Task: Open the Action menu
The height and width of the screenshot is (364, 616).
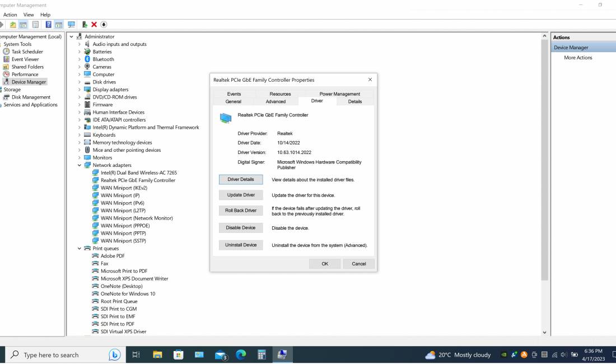Action: (10, 15)
